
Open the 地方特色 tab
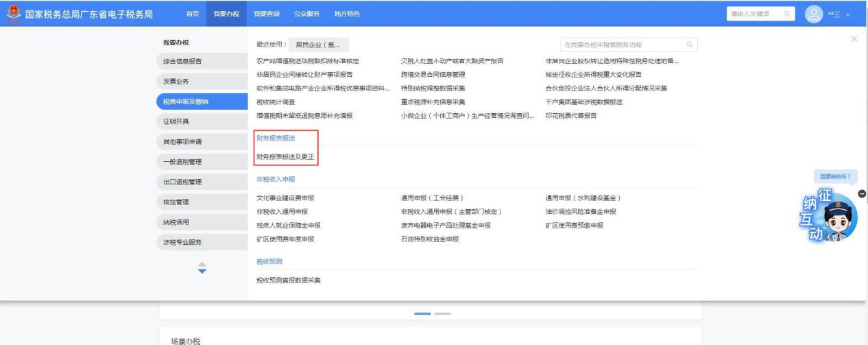coord(347,14)
